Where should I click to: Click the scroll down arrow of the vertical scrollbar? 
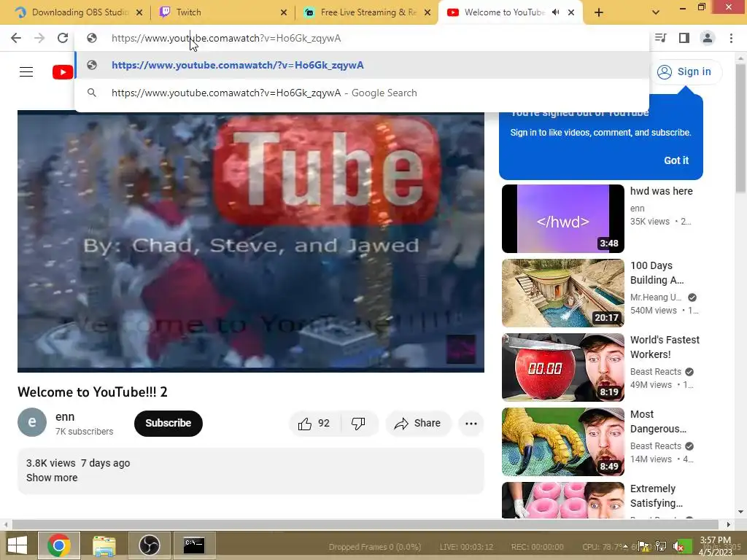(x=740, y=512)
